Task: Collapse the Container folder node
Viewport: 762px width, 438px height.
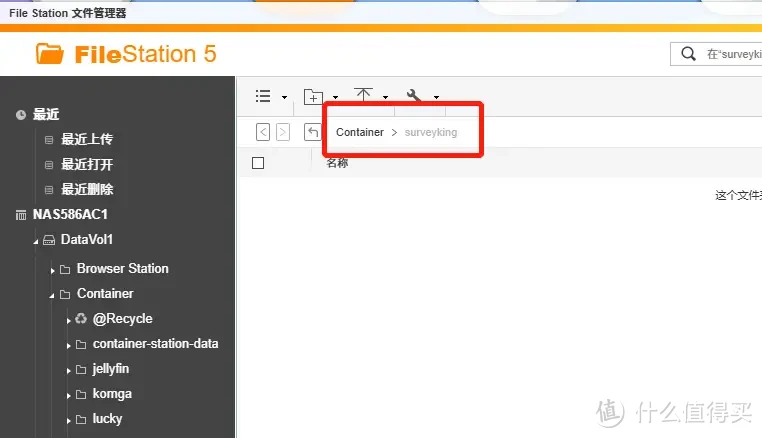Action: 52,296
